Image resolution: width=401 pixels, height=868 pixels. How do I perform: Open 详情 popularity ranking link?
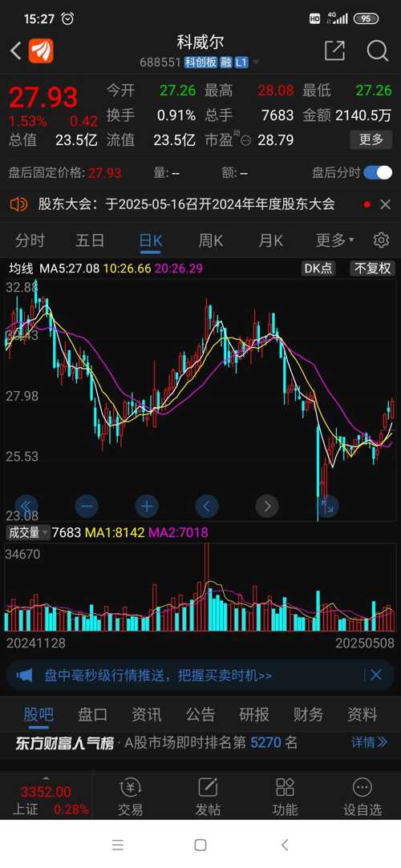tap(370, 742)
